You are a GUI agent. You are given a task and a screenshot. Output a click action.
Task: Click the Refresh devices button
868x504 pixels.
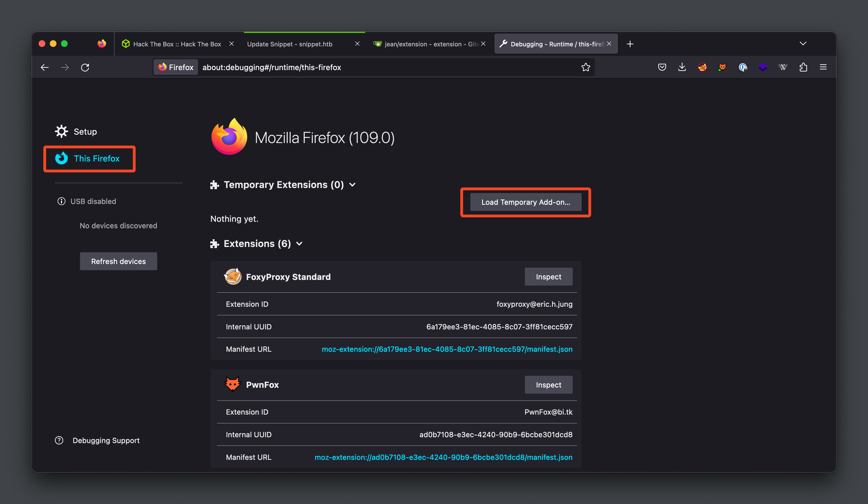pyautogui.click(x=118, y=261)
